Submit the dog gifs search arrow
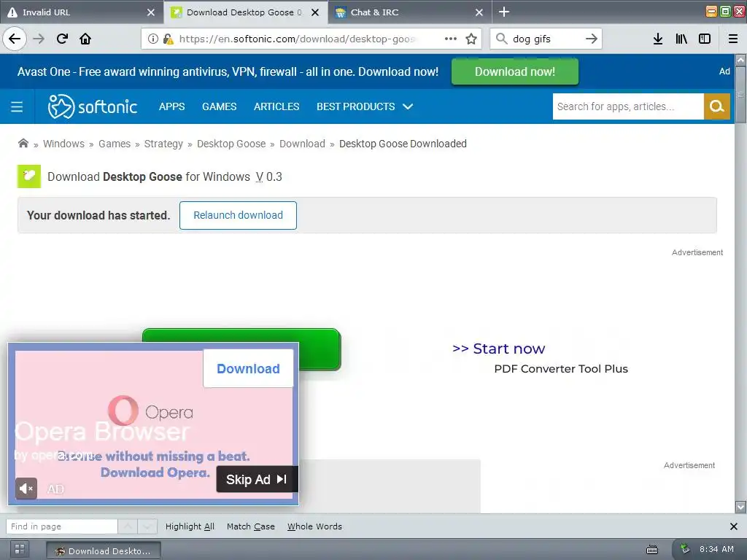 591,39
